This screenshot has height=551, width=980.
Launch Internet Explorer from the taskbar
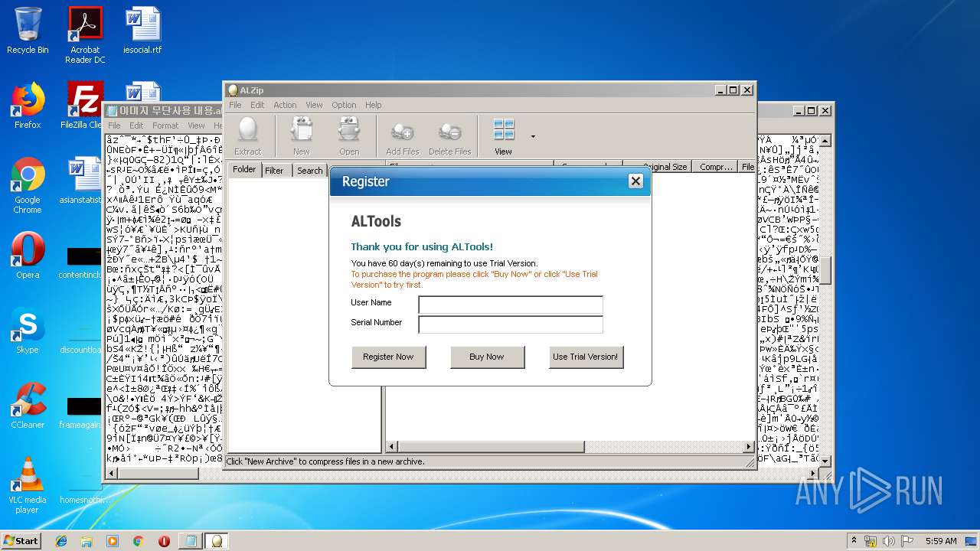[x=61, y=541]
